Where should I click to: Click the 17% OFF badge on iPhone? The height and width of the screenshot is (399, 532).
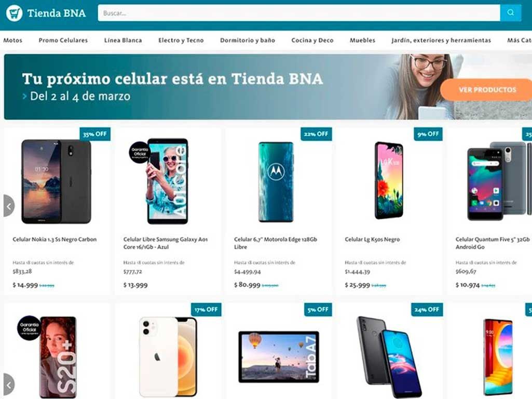click(x=206, y=310)
